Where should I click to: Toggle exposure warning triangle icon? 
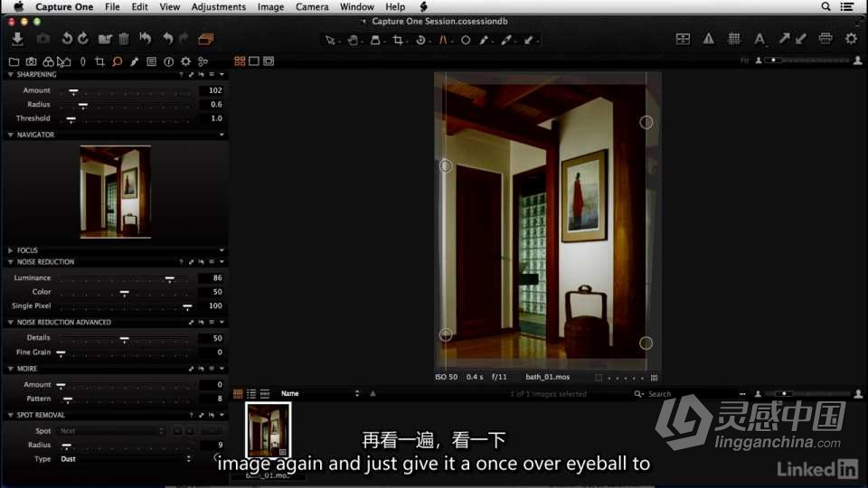(x=709, y=39)
